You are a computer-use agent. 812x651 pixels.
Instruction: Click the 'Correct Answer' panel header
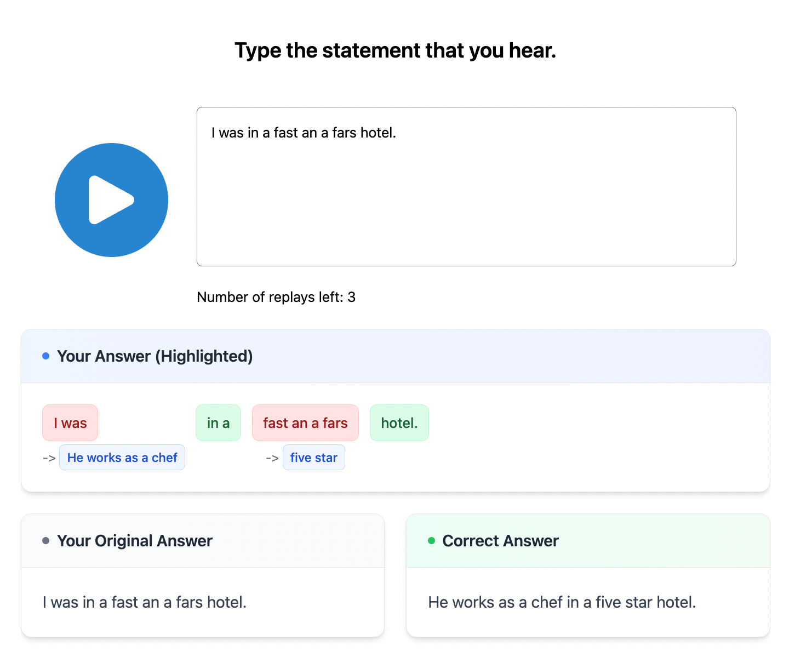[500, 541]
